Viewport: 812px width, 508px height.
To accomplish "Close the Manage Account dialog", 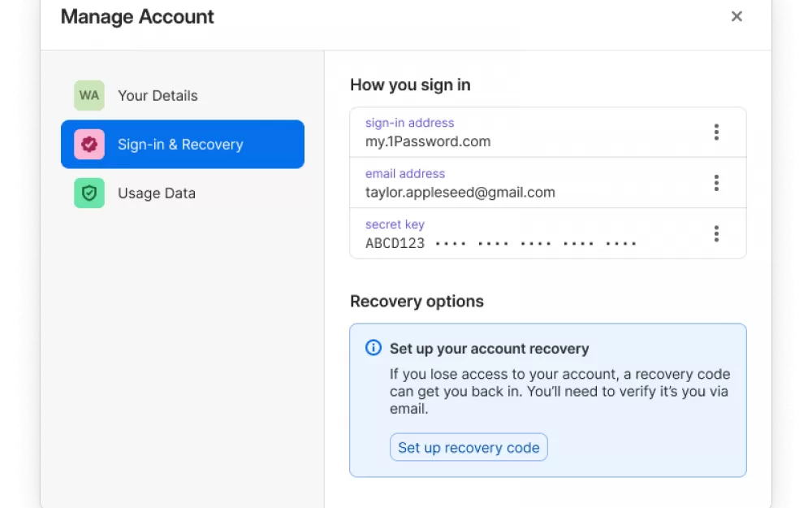I will [736, 16].
